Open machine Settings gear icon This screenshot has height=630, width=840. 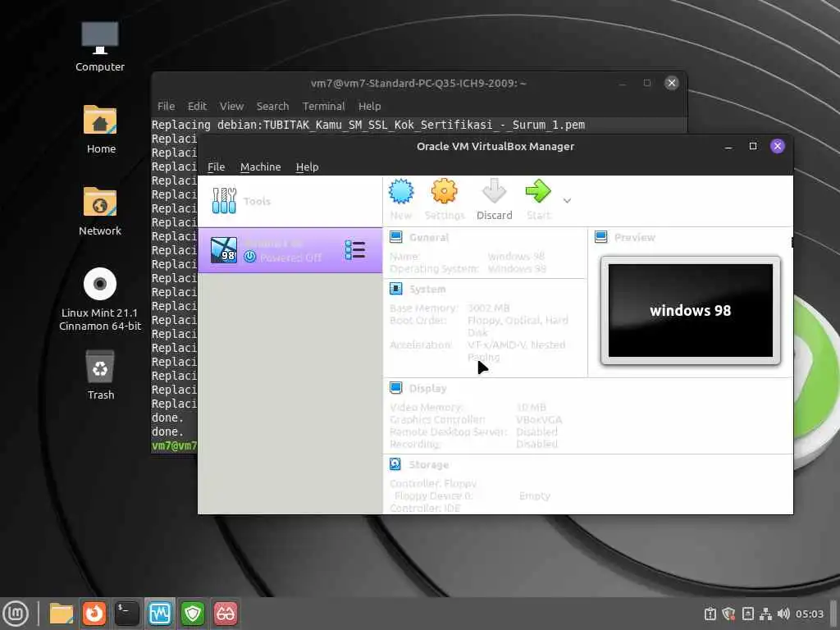click(444, 191)
